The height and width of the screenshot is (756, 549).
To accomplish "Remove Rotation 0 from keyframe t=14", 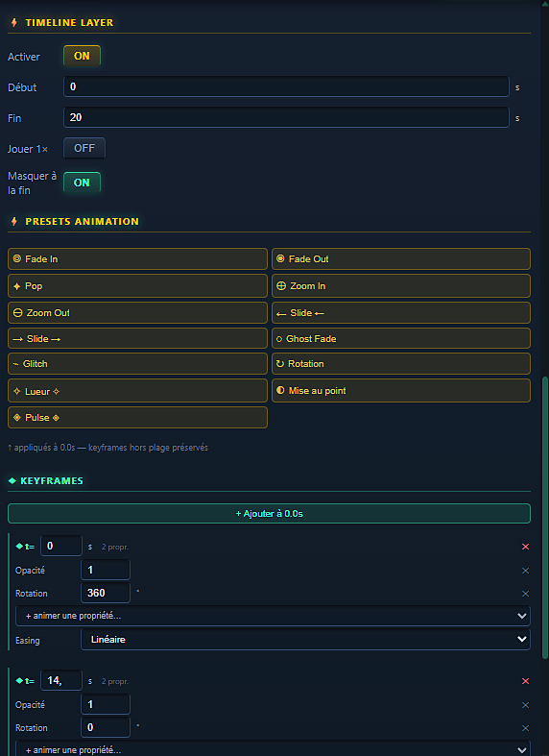I will tap(525, 728).
